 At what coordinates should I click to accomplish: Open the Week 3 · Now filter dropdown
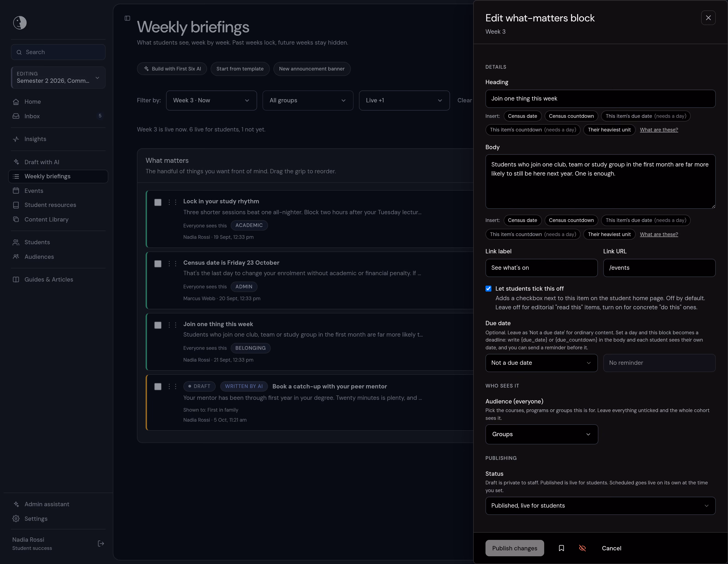point(211,100)
